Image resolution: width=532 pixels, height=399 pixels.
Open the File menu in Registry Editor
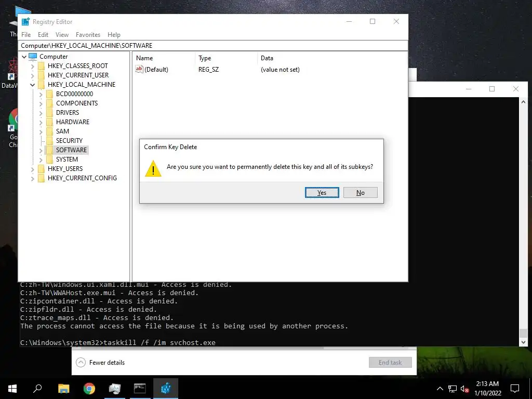pos(26,35)
